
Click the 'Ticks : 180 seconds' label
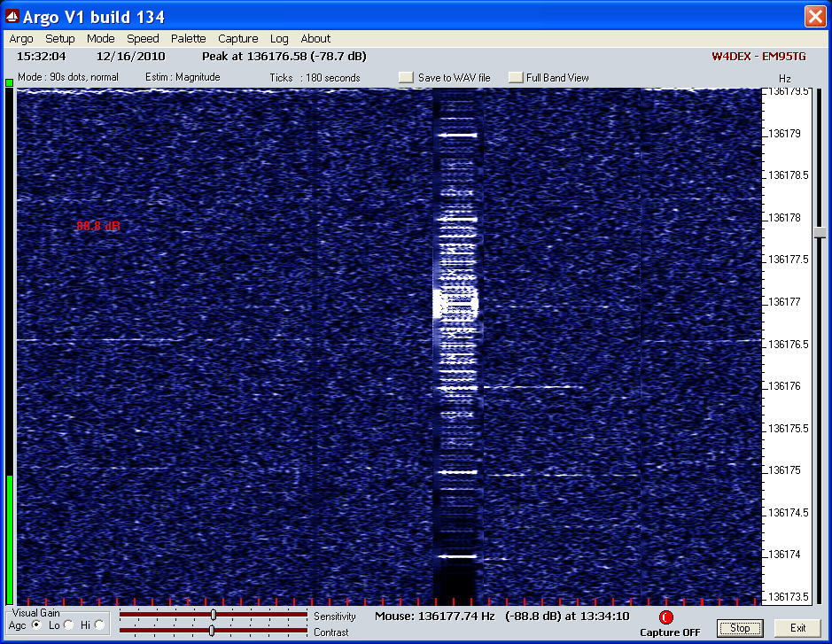315,77
